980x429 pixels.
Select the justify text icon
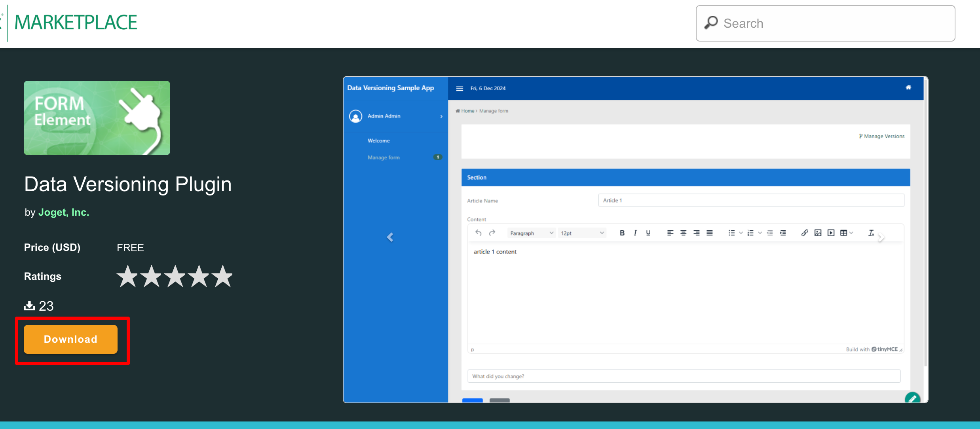click(x=710, y=233)
